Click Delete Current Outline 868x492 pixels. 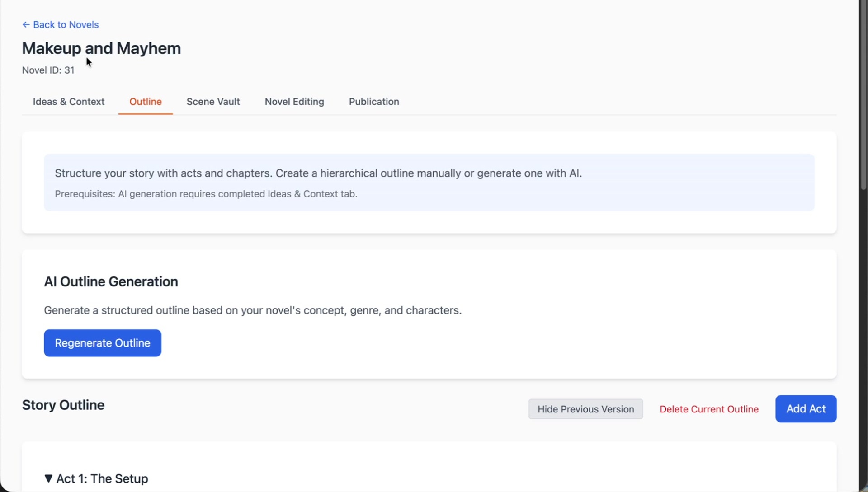pyautogui.click(x=708, y=409)
